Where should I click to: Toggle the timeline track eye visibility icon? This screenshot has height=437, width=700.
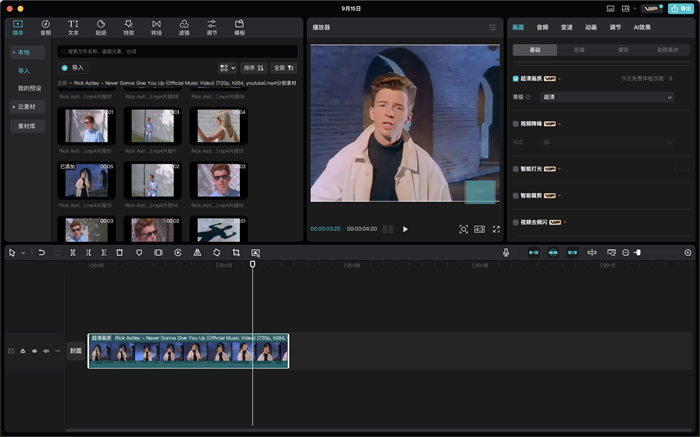[34, 351]
